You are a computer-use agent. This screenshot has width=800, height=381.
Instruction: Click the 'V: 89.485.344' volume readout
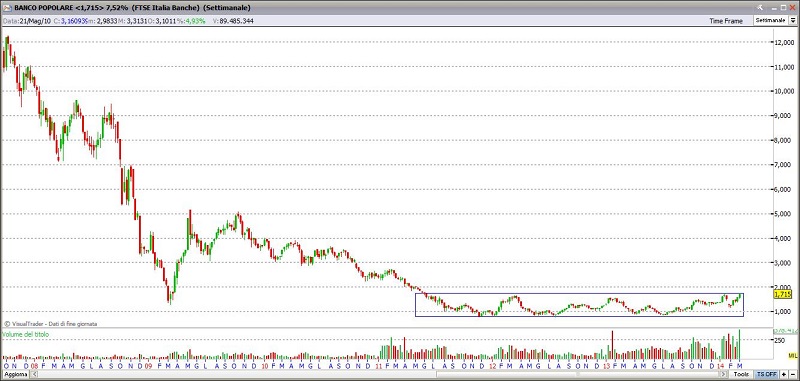click(x=234, y=21)
